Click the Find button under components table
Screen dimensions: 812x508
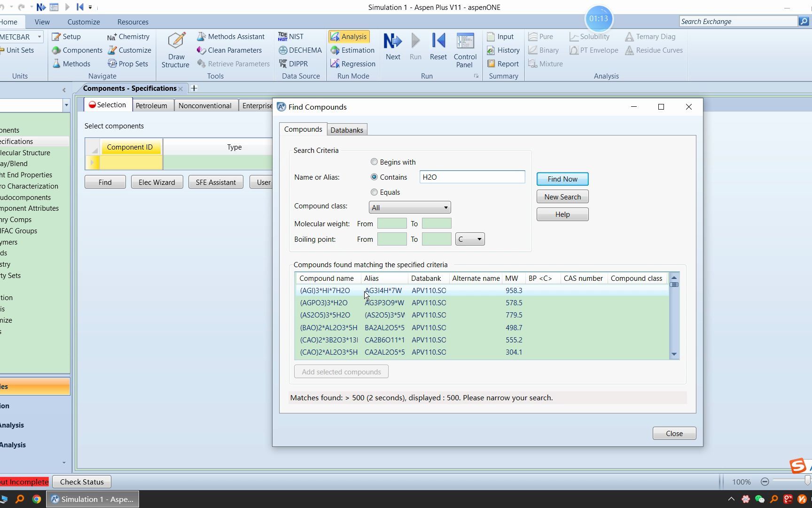(x=105, y=182)
